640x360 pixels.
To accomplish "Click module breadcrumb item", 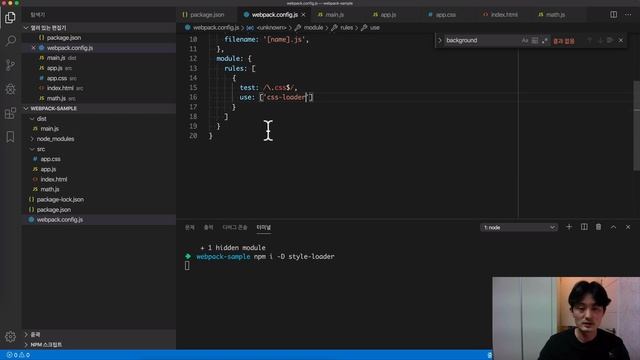I will [x=313, y=28].
